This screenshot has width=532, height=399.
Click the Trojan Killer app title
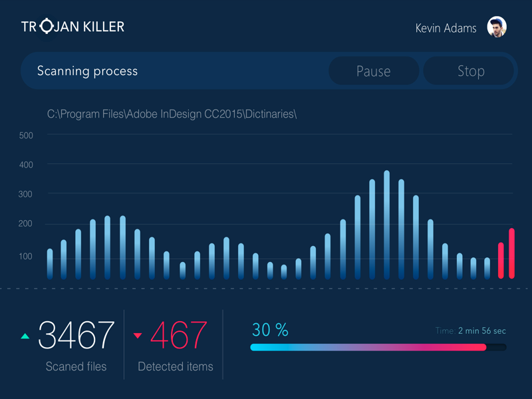point(73,27)
